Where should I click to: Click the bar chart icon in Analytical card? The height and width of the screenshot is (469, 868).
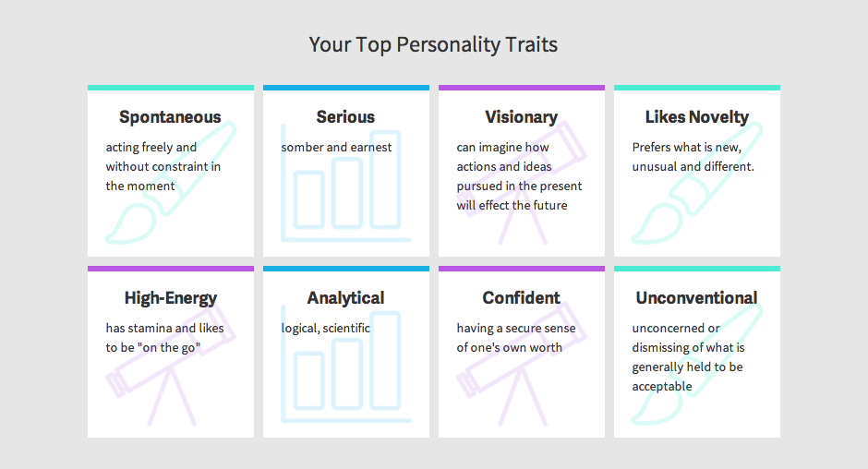346,364
